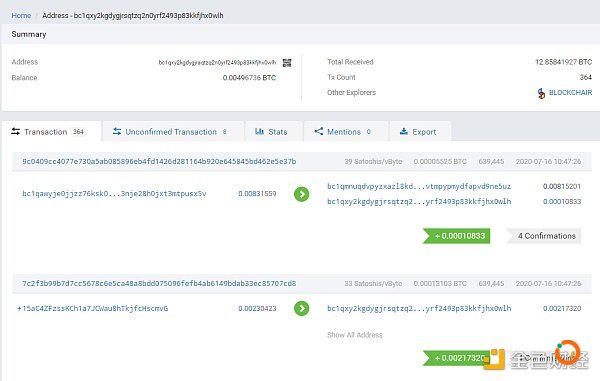Select fee text 39 Satoshis/vByte
Image resolution: width=600 pixels, height=381 pixels.
click(x=373, y=161)
